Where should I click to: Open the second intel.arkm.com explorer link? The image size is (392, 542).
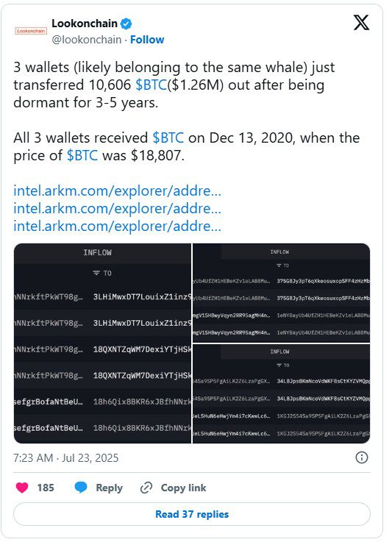tap(117, 208)
